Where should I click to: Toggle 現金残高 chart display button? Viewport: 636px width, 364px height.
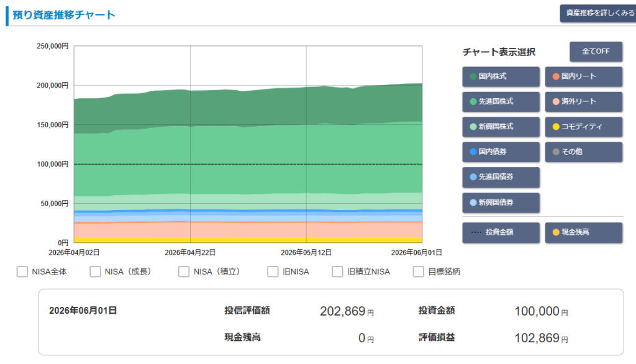[584, 232]
